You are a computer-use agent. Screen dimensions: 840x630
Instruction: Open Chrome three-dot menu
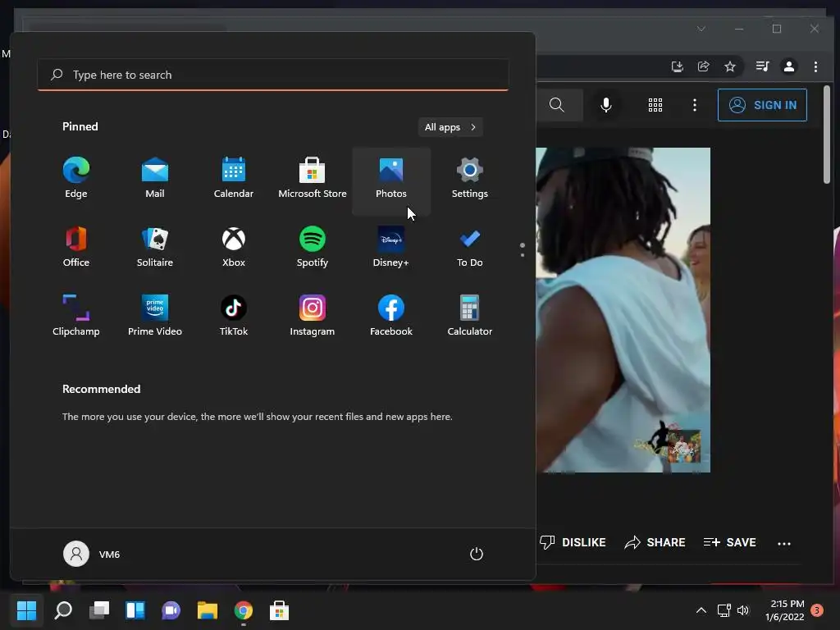point(815,66)
